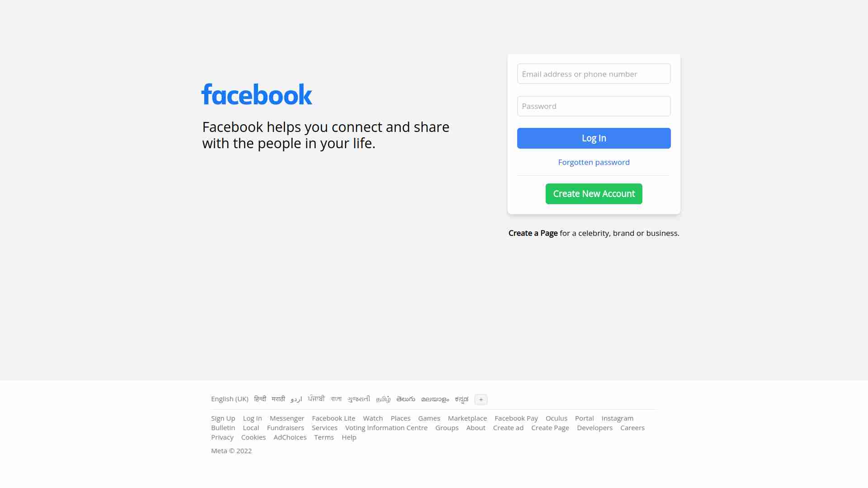
Task: Open the Punjabi language option
Action: tap(316, 399)
